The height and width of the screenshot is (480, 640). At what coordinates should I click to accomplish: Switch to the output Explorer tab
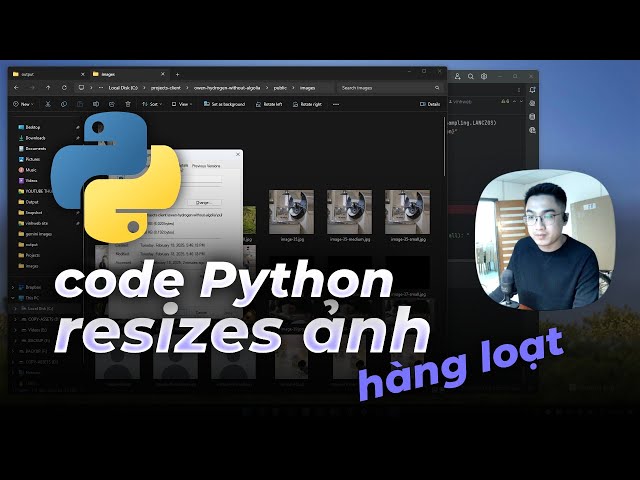click(x=48, y=74)
